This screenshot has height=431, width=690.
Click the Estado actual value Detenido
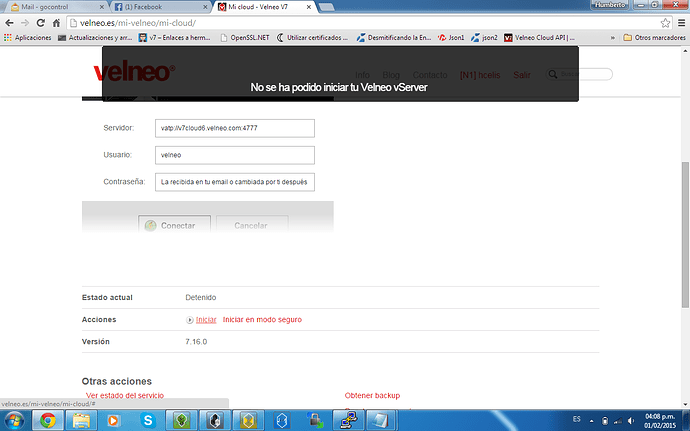[201, 298]
